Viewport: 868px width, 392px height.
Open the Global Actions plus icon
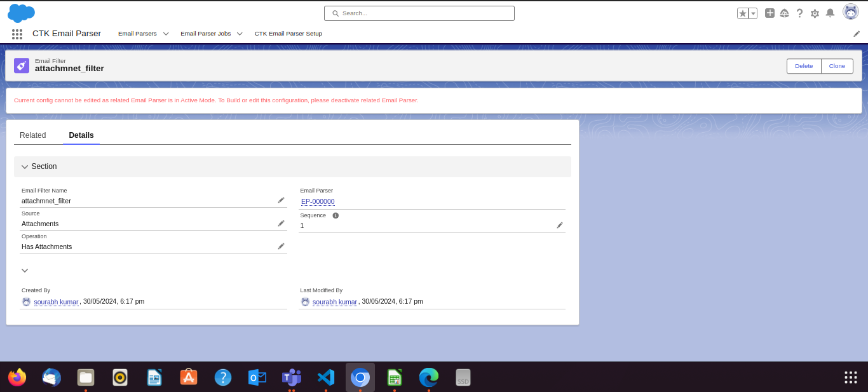pyautogui.click(x=770, y=13)
